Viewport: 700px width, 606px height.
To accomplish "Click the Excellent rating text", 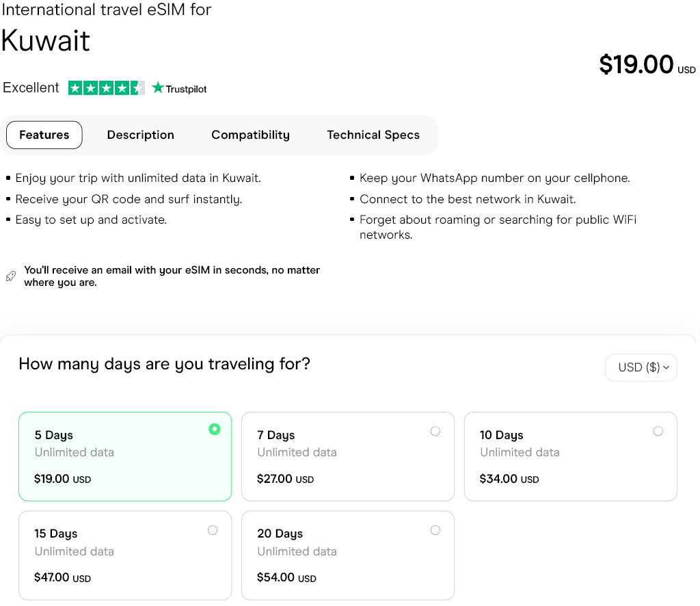I will coord(31,88).
